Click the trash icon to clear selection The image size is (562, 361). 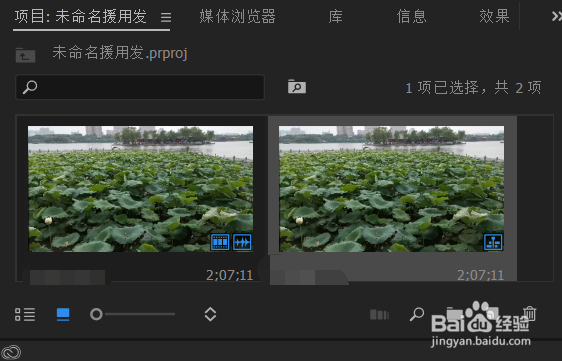(x=529, y=314)
